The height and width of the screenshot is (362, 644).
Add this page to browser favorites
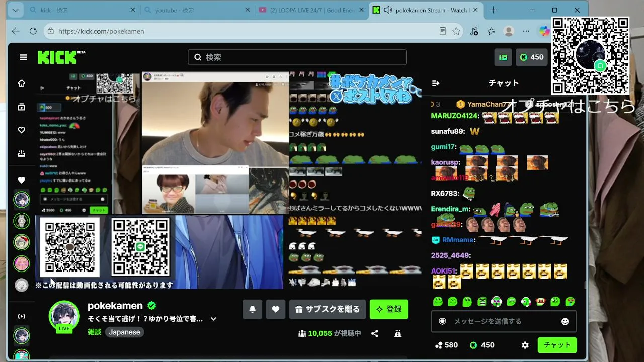point(456,31)
